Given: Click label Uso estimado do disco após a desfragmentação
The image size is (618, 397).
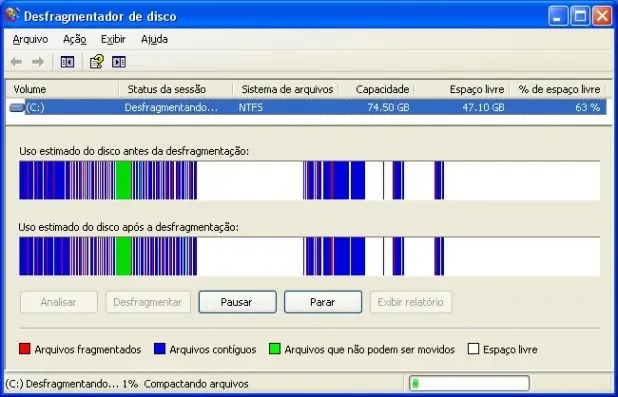Looking at the screenshot, I should click(x=128, y=227).
